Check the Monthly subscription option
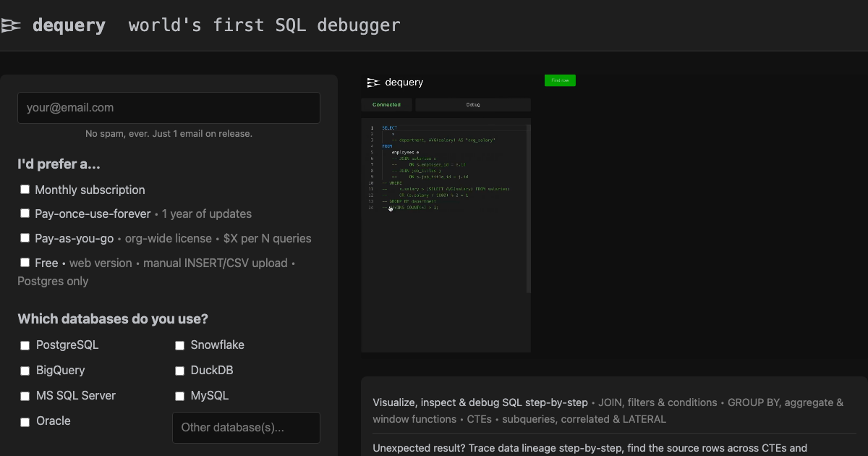 pyautogui.click(x=25, y=190)
